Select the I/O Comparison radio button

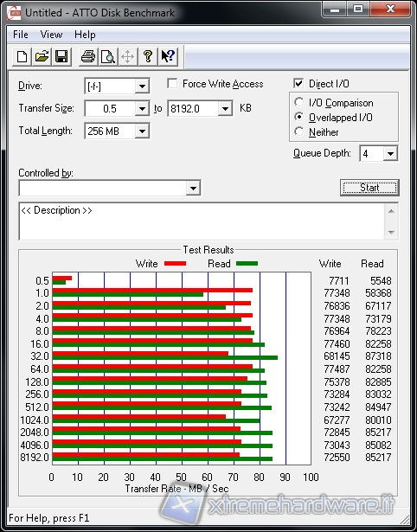point(299,102)
